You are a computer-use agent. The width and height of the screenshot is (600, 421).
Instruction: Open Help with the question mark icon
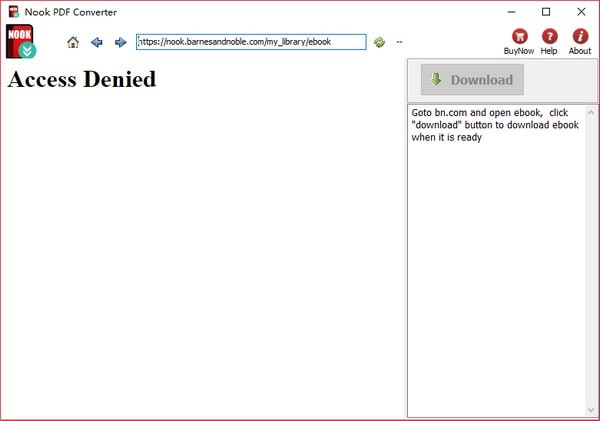pos(549,37)
